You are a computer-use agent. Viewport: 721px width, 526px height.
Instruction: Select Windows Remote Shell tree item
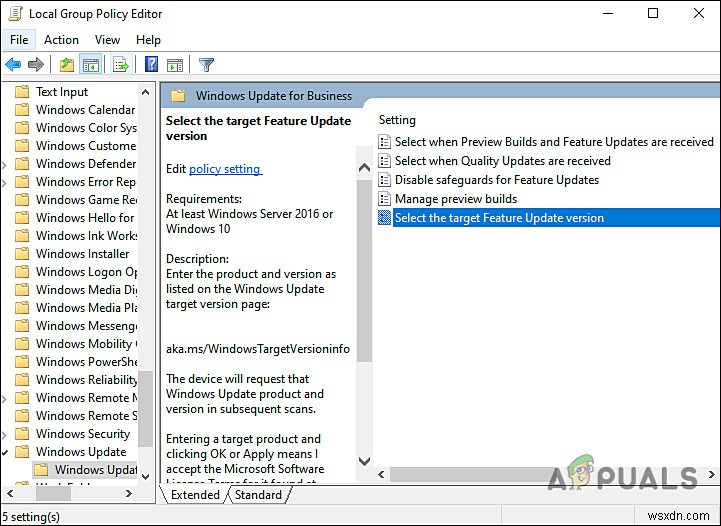86,416
